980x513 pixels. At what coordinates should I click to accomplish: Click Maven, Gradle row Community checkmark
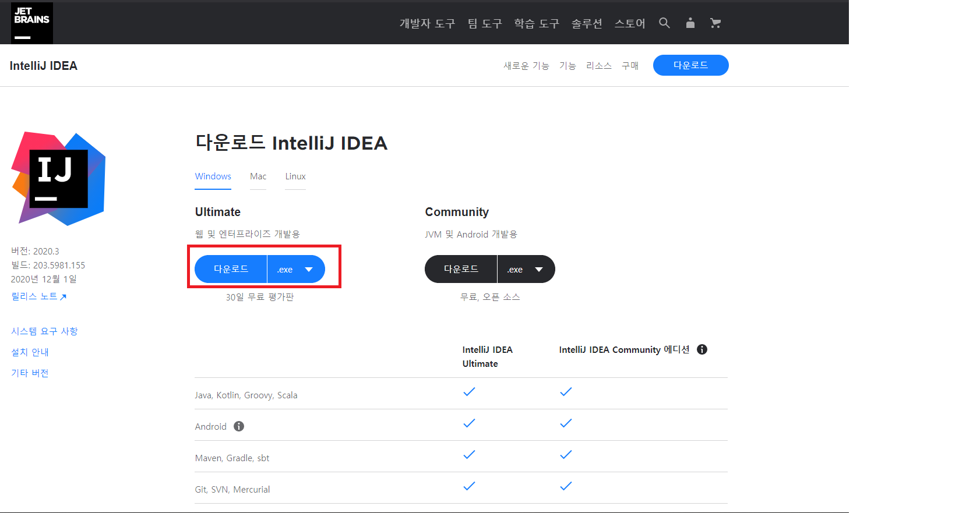(x=566, y=455)
